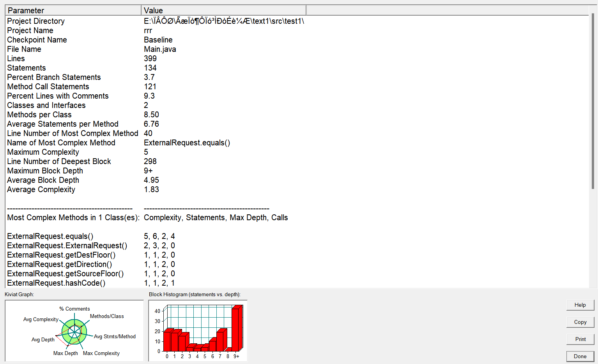Viewport: 598px width, 364px height.
Task: Click the 8.50 methods per class value
Action: (151, 115)
